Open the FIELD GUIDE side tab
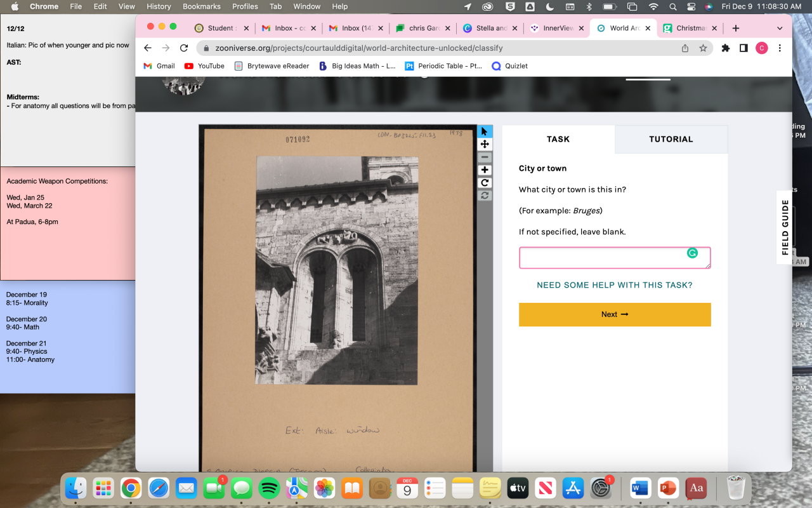The width and height of the screenshot is (812, 508). click(785, 227)
